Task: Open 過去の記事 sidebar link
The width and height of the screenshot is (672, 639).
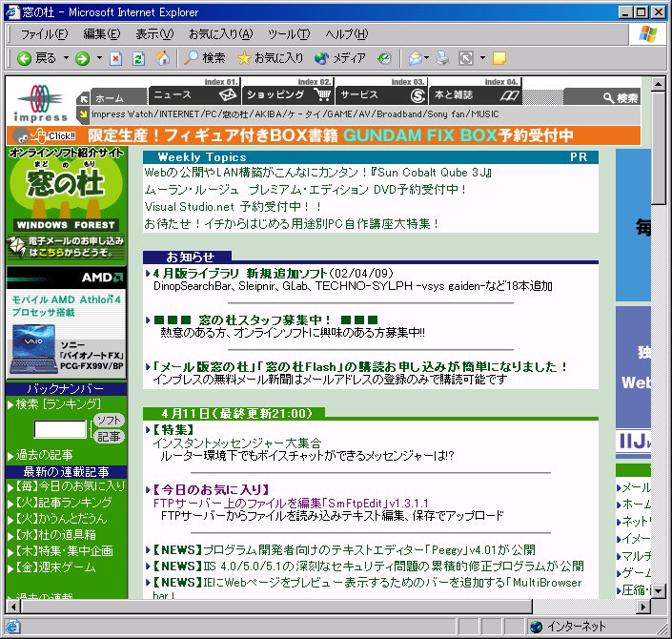Action: pos(44,455)
